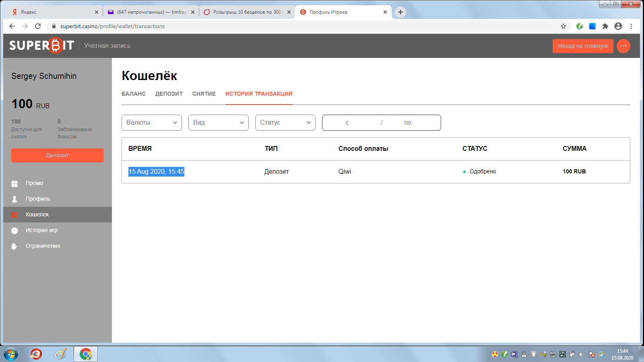Bookmark this page with the star icon

pos(563,26)
